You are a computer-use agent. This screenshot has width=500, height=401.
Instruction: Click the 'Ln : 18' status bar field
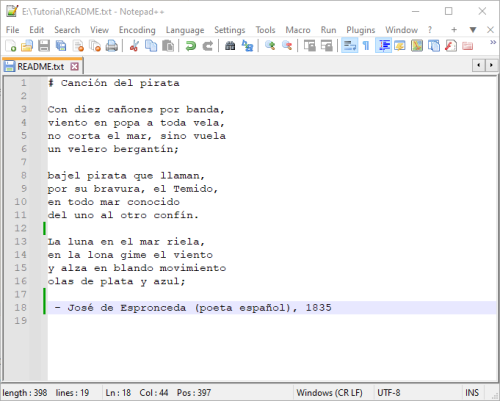coord(118,393)
